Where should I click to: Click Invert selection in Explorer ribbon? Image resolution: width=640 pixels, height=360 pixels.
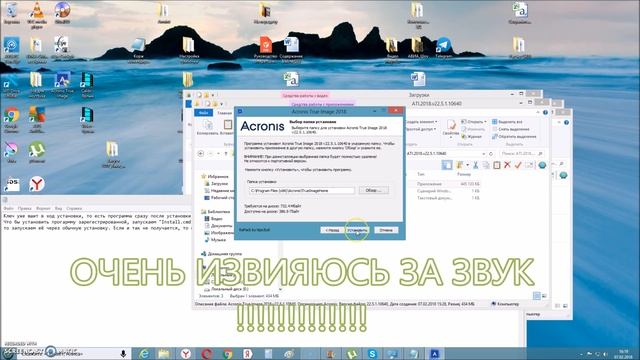point(514,136)
